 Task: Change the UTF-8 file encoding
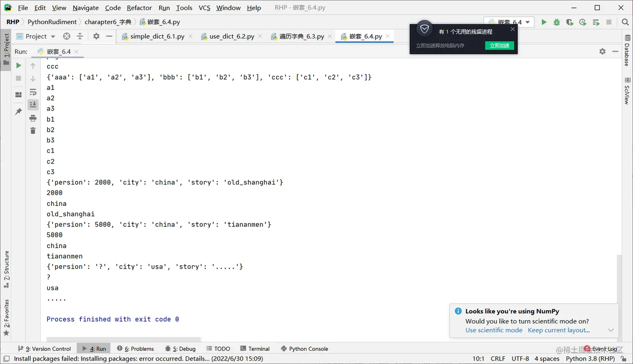tap(520, 359)
